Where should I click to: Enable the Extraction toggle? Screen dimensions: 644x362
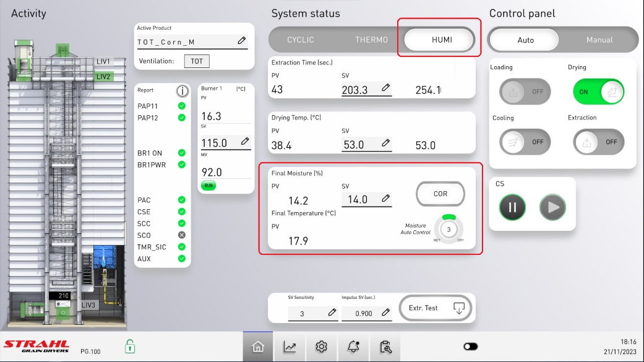pos(598,142)
